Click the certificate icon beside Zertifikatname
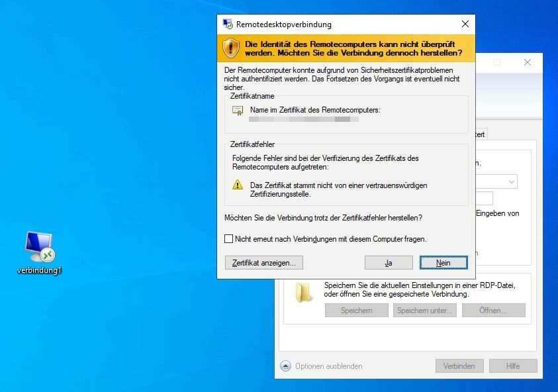 (x=238, y=110)
